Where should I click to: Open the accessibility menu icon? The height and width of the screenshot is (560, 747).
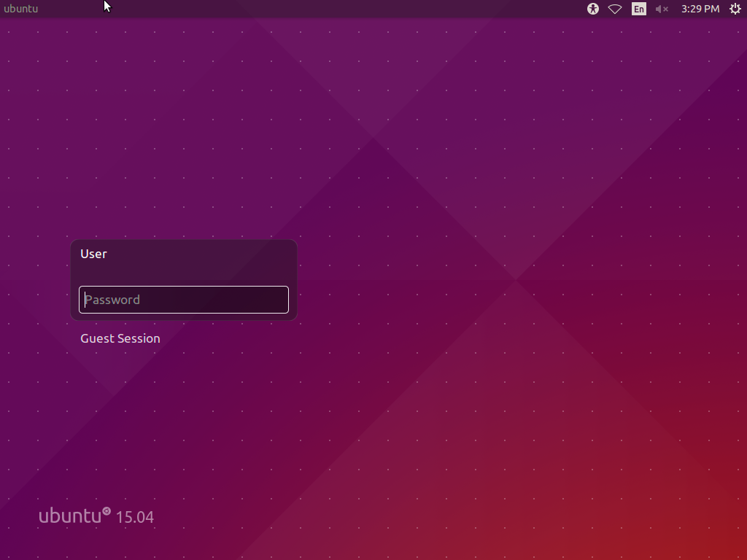click(x=592, y=9)
